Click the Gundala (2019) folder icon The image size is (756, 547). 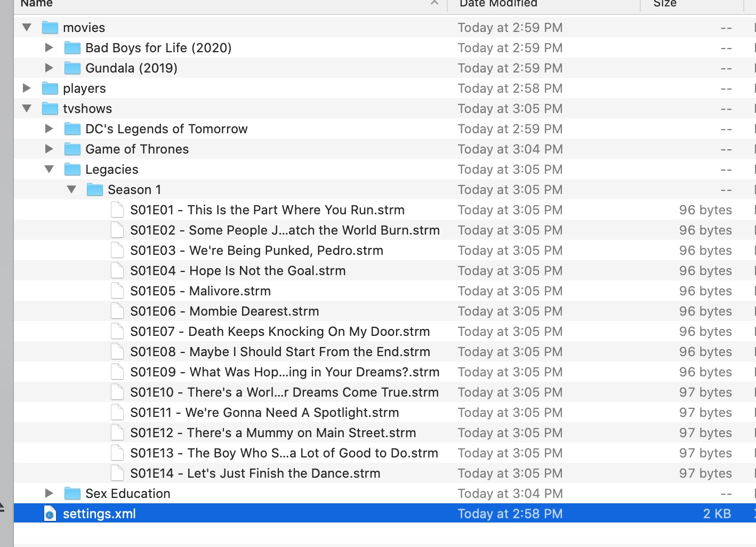(73, 68)
